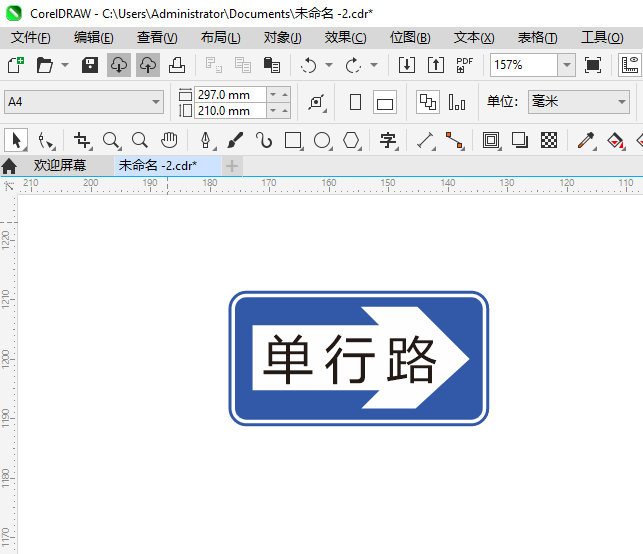Open the 文件(F) menu
Screen dimensions: 643x554
[31, 38]
